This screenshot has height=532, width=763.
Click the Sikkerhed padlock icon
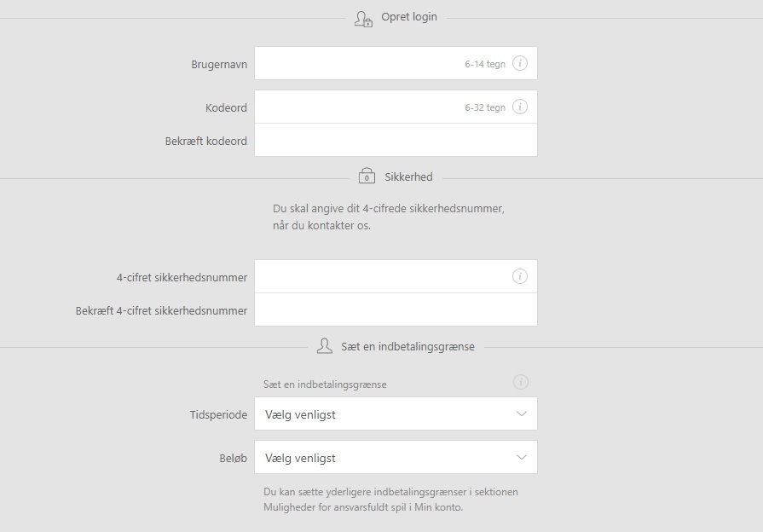(366, 176)
